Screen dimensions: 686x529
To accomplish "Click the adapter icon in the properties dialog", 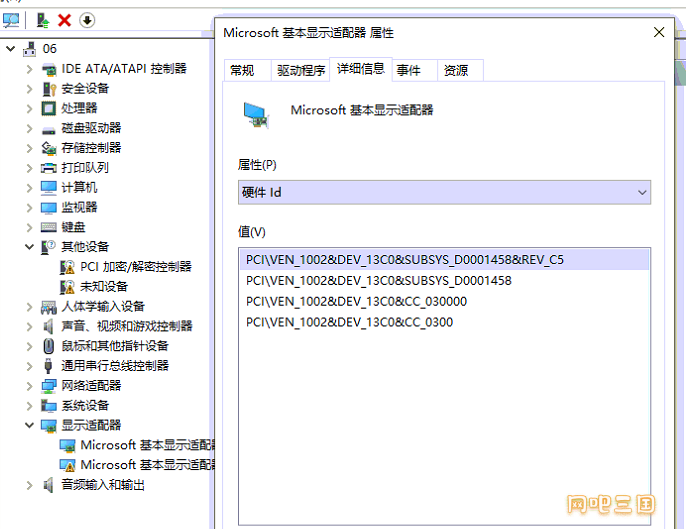I will coord(256,115).
